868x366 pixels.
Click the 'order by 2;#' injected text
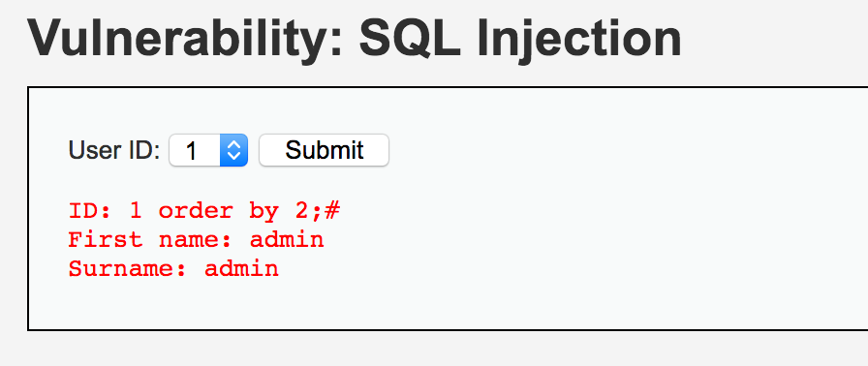coord(249,211)
